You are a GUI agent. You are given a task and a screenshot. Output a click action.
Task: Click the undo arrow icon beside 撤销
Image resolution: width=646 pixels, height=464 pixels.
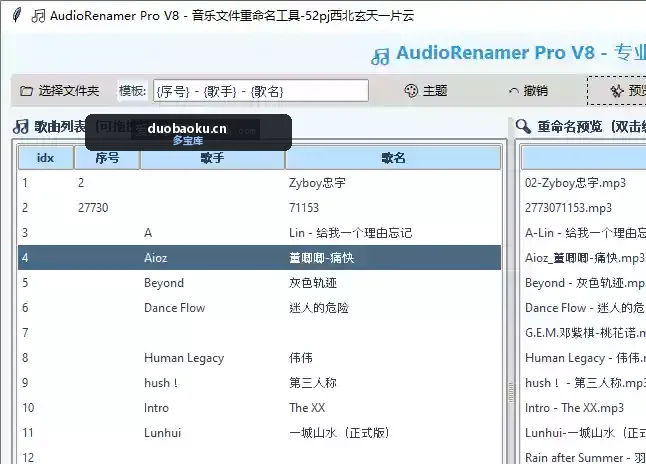coord(514,91)
